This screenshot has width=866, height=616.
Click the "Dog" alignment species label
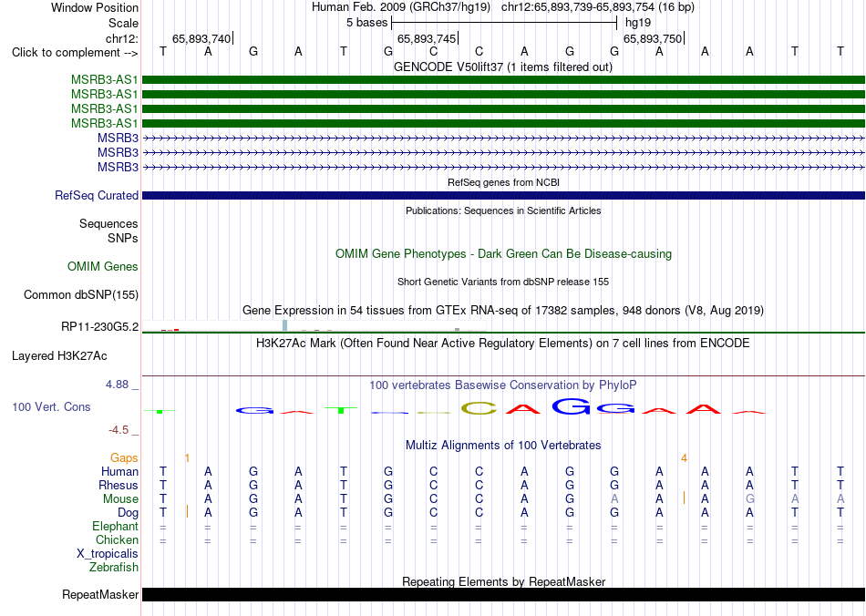pos(128,513)
